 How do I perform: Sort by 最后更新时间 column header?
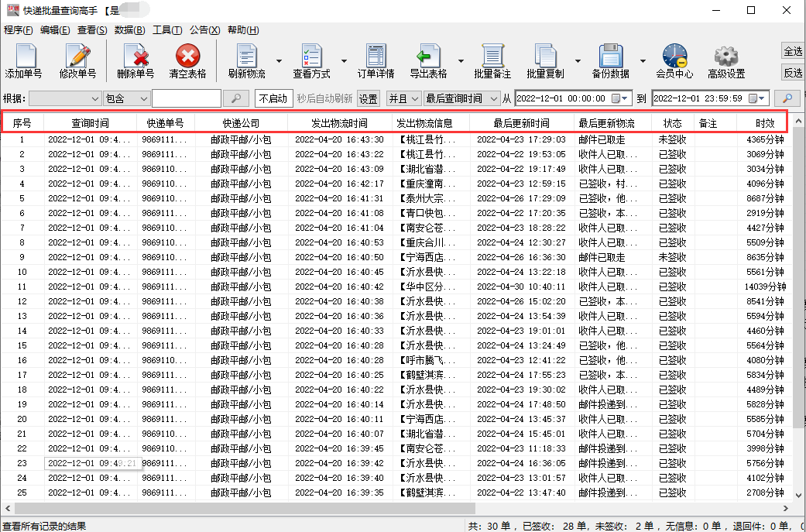pos(522,123)
